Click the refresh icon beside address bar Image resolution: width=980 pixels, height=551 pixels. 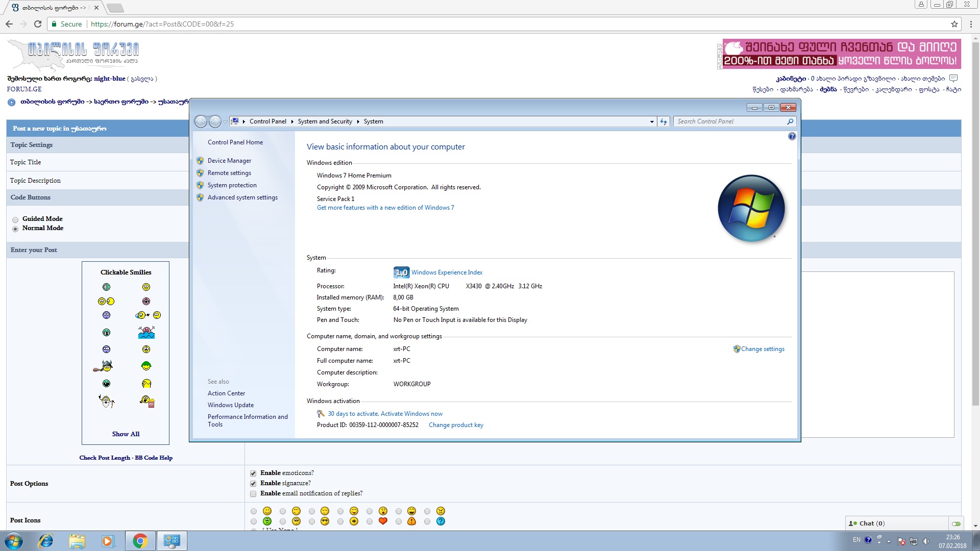(664, 121)
